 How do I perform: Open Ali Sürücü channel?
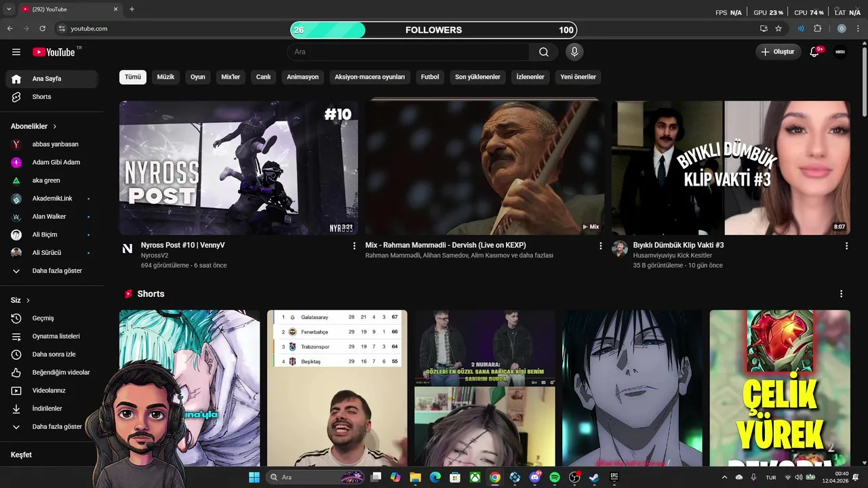(x=52, y=252)
